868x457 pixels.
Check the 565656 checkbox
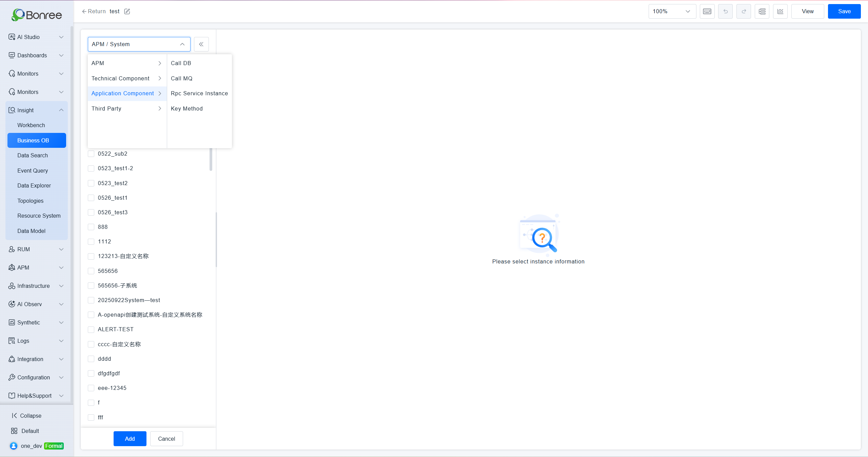tap(91, 271)
